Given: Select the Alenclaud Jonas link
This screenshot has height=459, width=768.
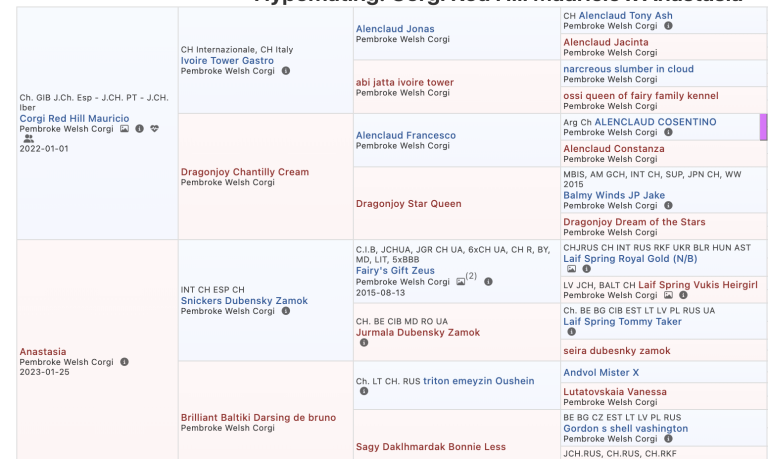Looking at the screenshot, I should (x=395, y=29).
